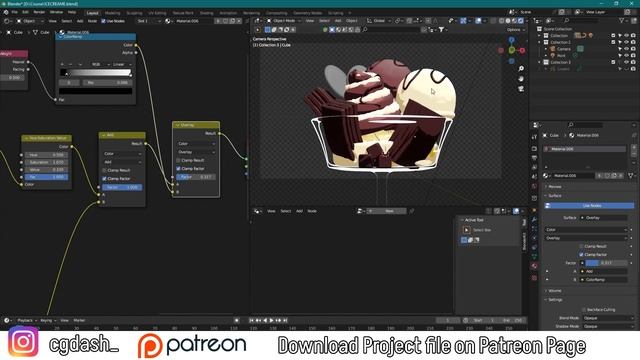The height and width of the screenshot is (360, 640).
Task: Click the play animation button
Action: coord(272,320)
